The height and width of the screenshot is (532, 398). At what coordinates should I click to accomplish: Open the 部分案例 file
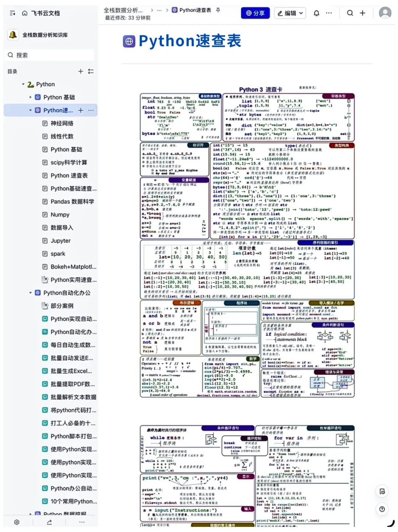pos(62,306)
